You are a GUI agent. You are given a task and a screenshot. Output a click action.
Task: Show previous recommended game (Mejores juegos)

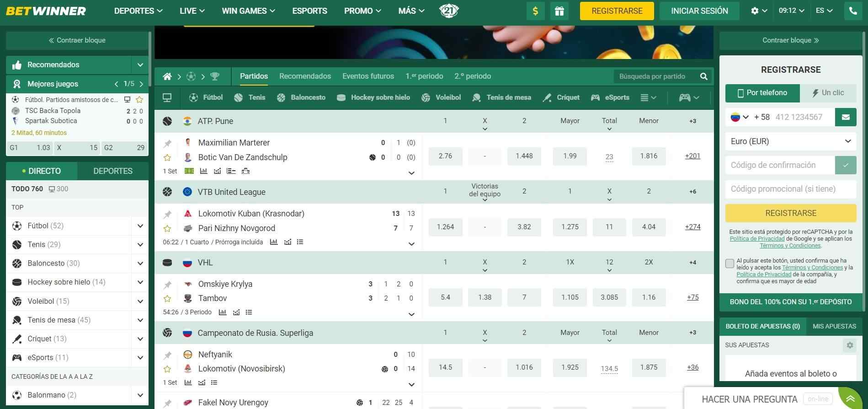point(117,84)
